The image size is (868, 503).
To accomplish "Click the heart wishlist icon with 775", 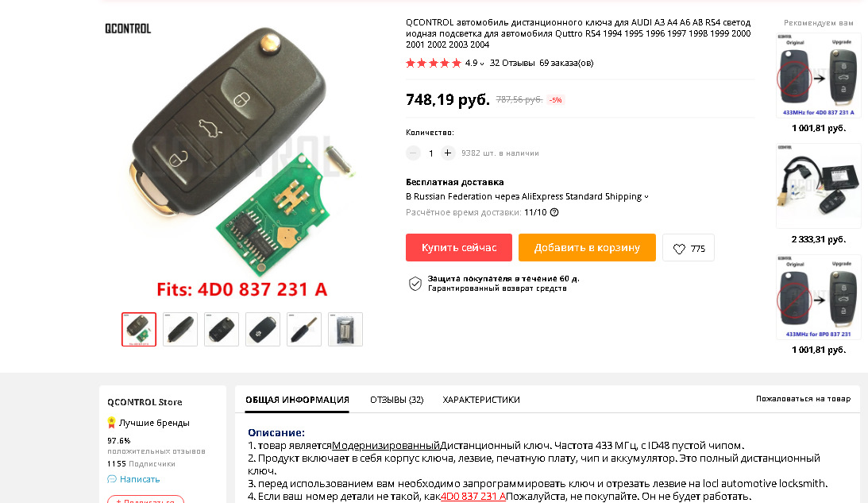I will [679, 249].
